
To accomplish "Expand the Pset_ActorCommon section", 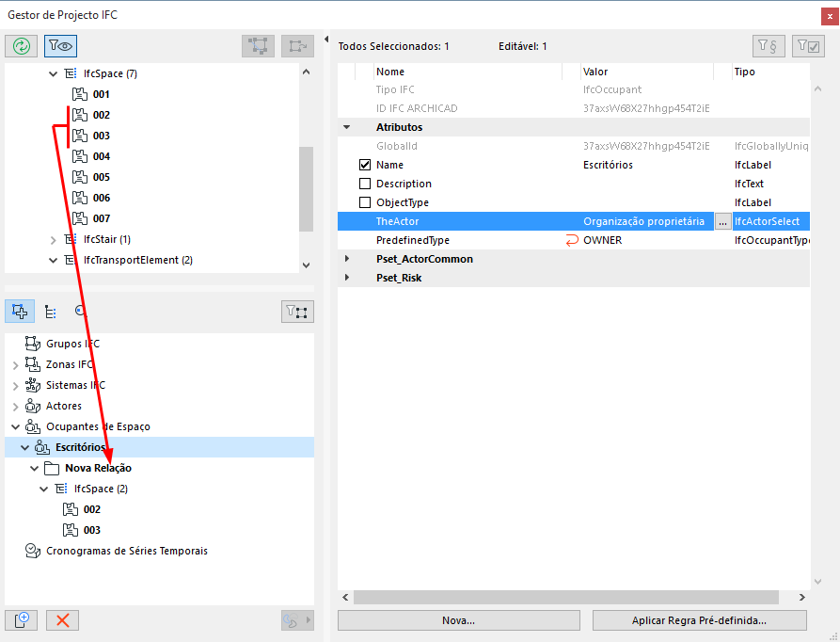I will click(346, 259).
